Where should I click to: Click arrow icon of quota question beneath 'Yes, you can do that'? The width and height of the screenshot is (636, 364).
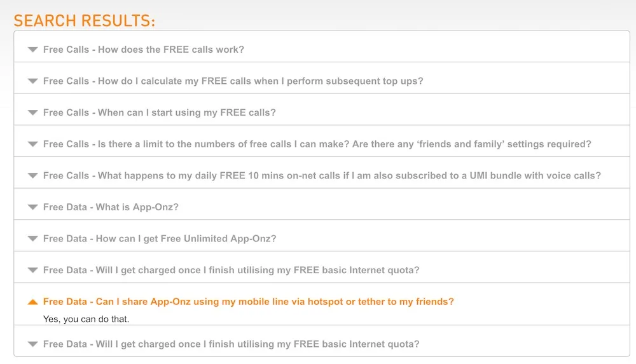33,344
